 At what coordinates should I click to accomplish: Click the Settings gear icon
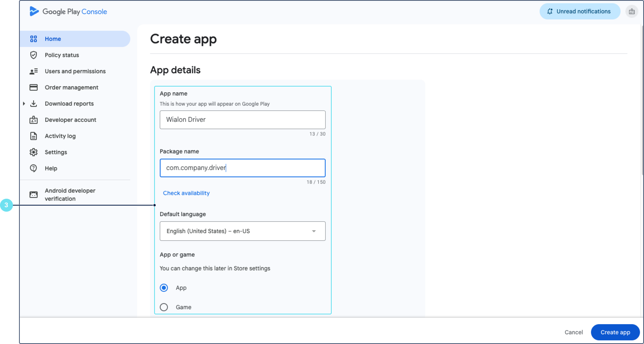34,152
